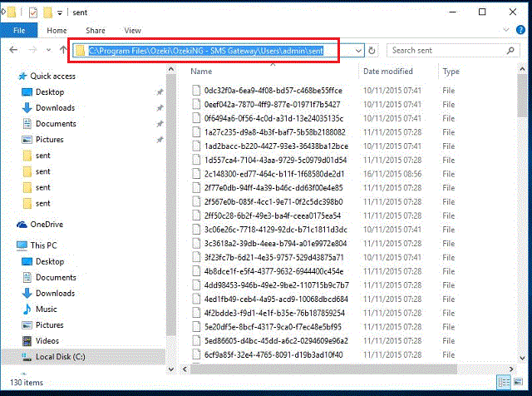Sort by the Type column header
Screen dimensions: 532x396
point(451,72)
